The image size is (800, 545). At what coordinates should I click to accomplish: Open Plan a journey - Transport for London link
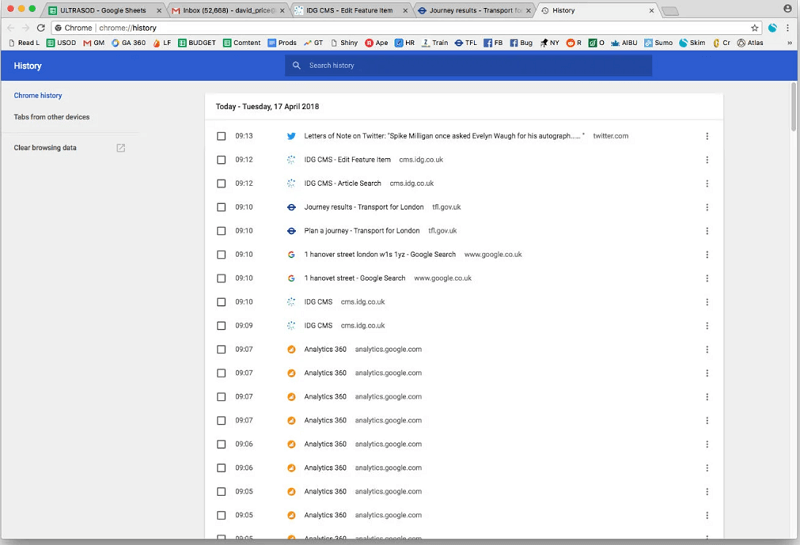362,231
